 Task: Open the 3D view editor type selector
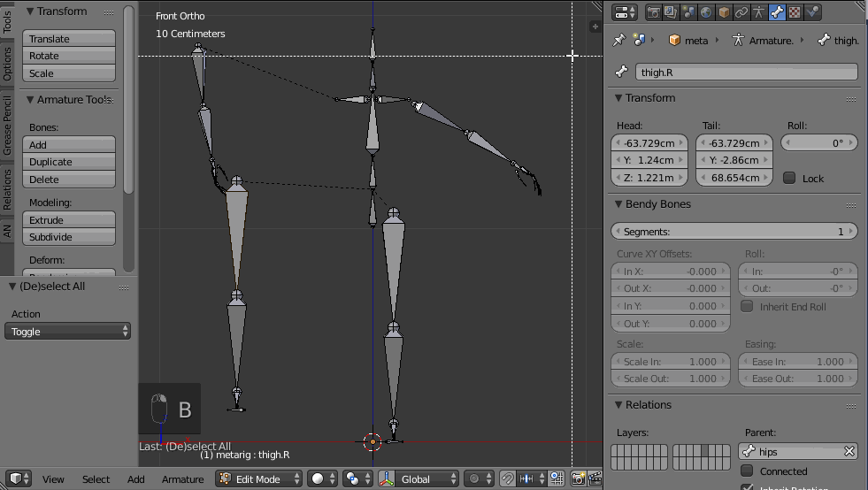pos(19,479)
